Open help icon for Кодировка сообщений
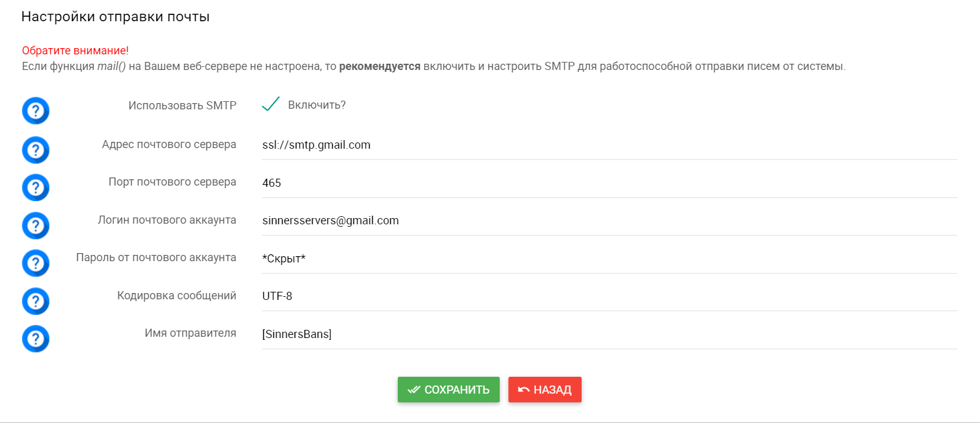Viewport: 980px width, 423px height. point(36,301)
